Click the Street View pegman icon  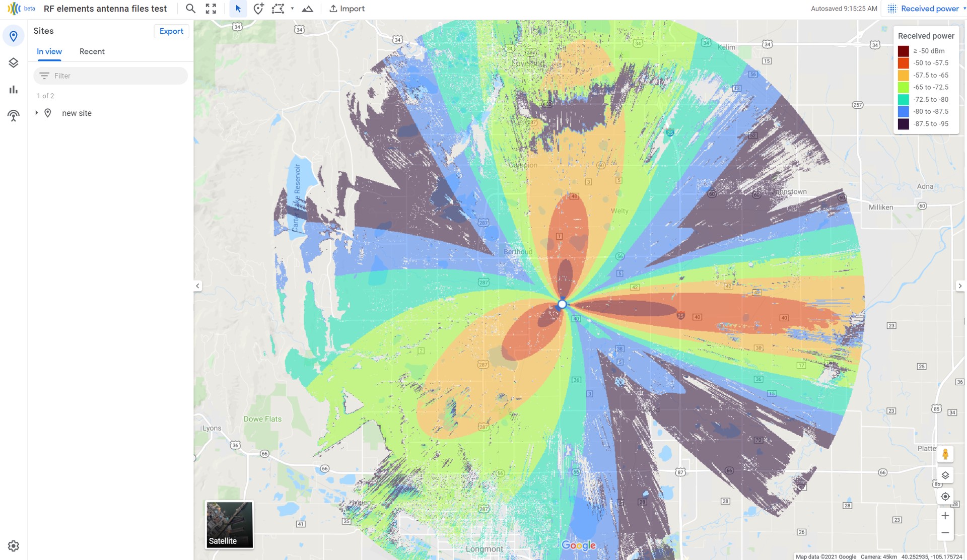coord(945,454)
